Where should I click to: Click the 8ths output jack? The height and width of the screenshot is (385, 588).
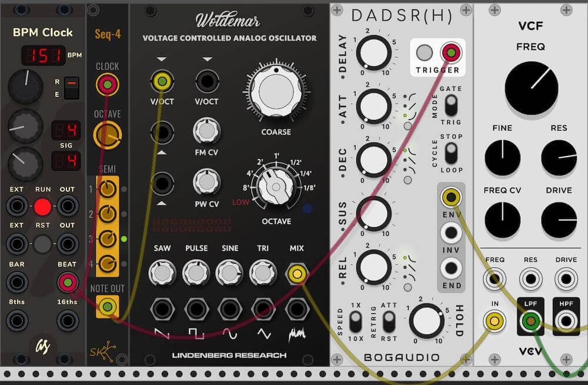point(17,320)
